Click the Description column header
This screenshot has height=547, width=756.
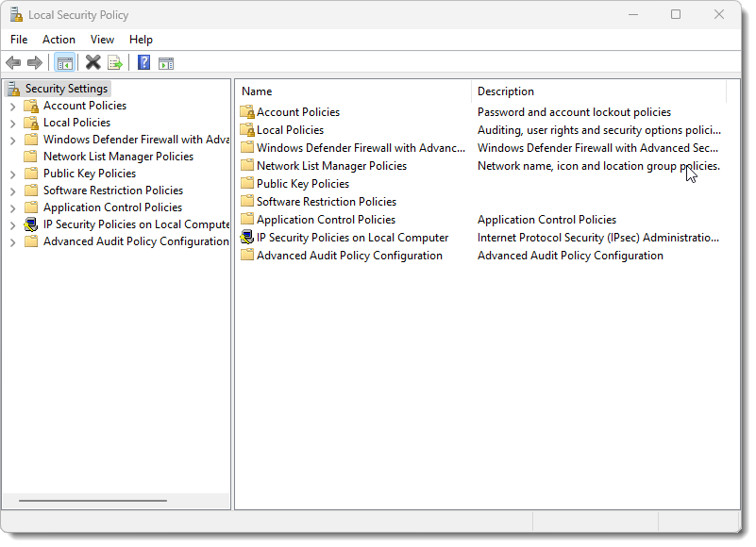pos(598,91)
